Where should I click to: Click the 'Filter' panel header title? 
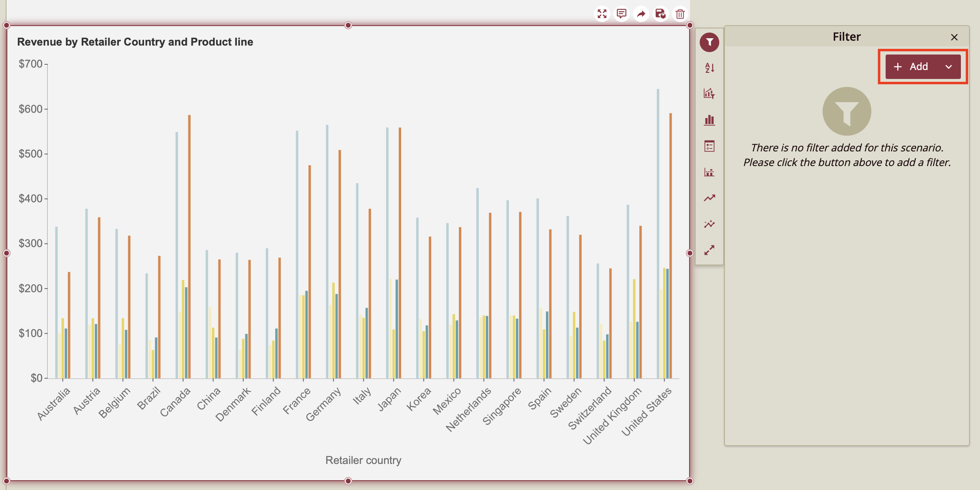(847, 37)
